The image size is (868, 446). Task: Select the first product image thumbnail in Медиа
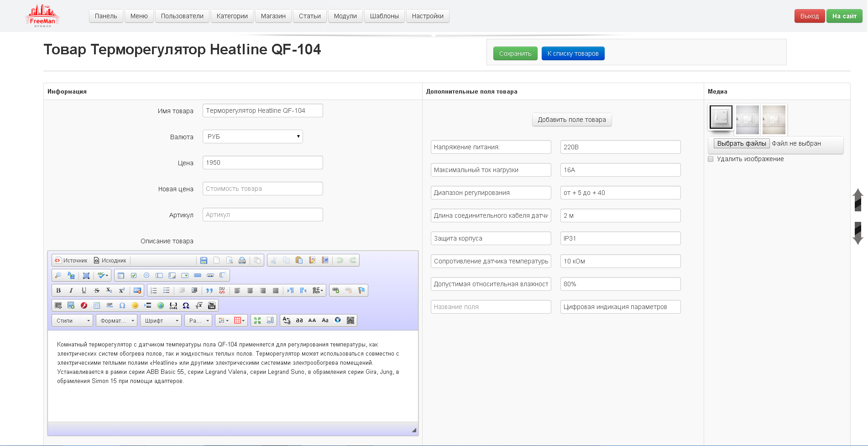[721, 117]
